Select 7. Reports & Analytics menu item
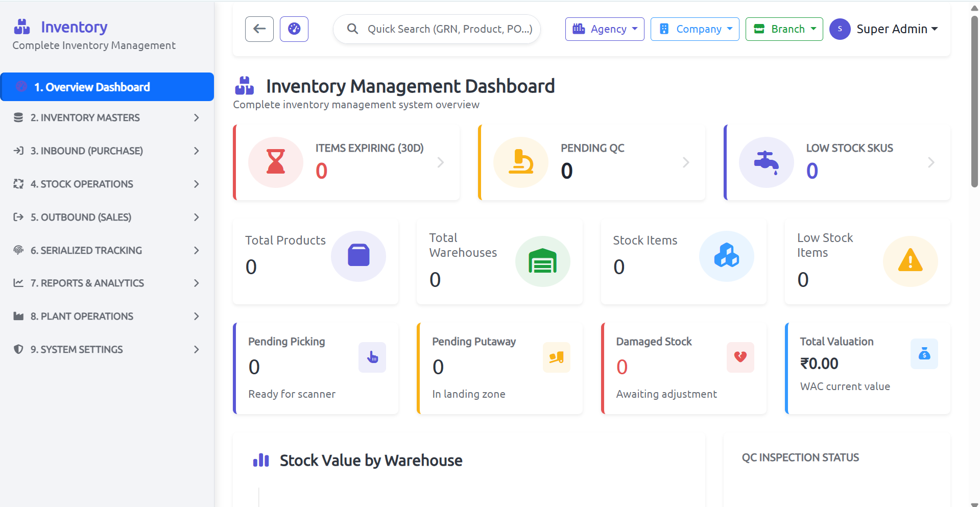Image resolution: width=980 pixels, height=507 pixels. (x=107, y=283)
